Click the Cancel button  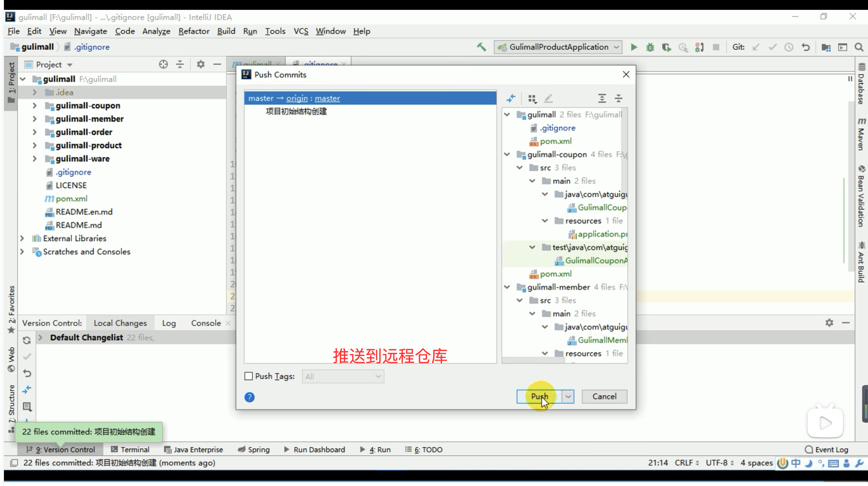point(604,396)
